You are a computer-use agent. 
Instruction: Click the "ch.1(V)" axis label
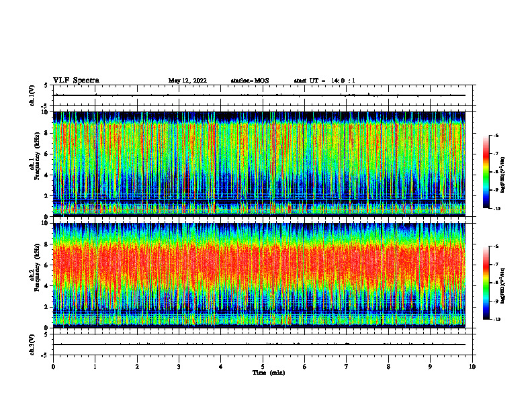click(x=32, y=95)
